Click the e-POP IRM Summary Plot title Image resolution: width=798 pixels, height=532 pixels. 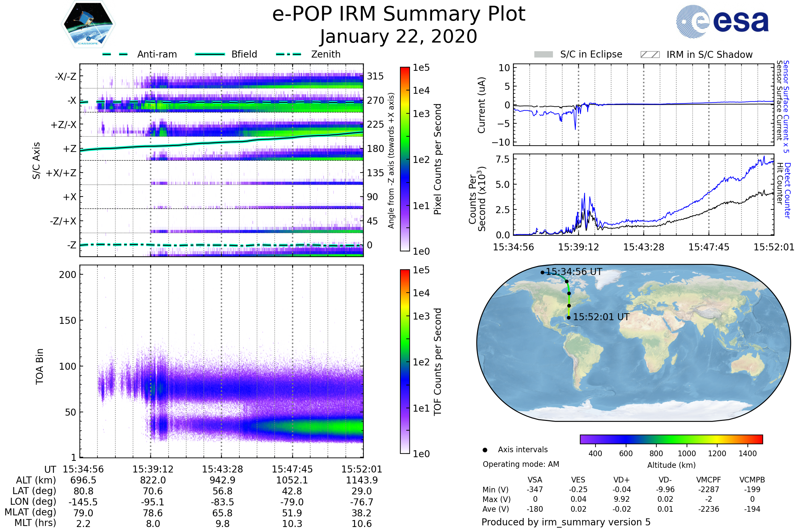399,14
